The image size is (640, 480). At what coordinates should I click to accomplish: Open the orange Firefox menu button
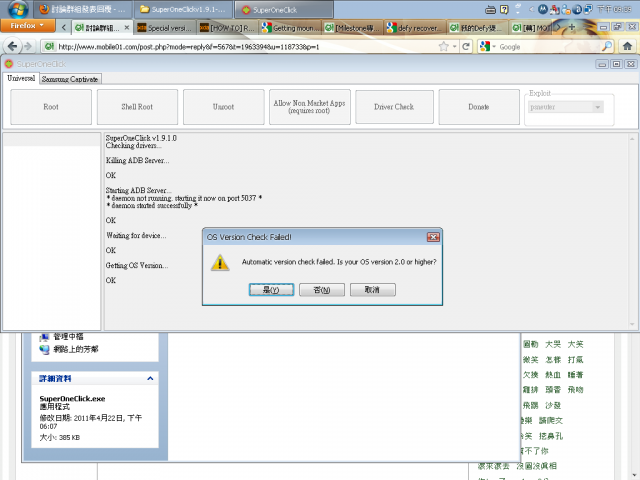coord(28,26)
